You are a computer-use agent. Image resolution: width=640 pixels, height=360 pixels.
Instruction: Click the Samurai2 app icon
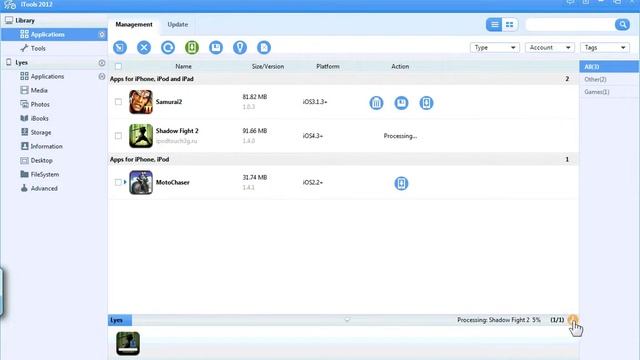click(x=141, y=102)
